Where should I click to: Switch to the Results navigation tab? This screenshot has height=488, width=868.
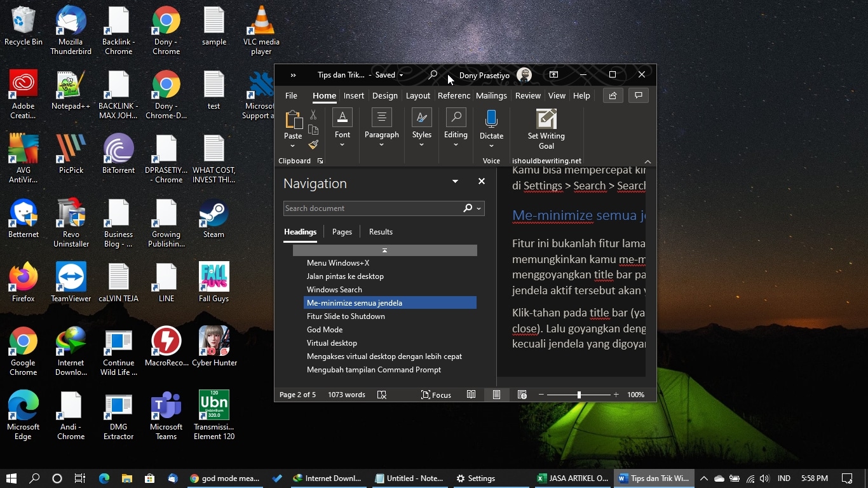[381, 232]
